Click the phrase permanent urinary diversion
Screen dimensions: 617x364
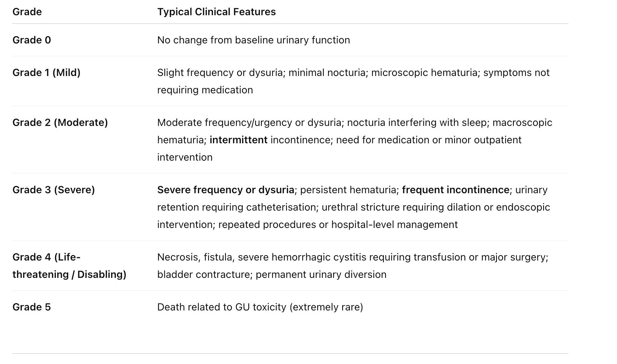(x=321, y=275)
